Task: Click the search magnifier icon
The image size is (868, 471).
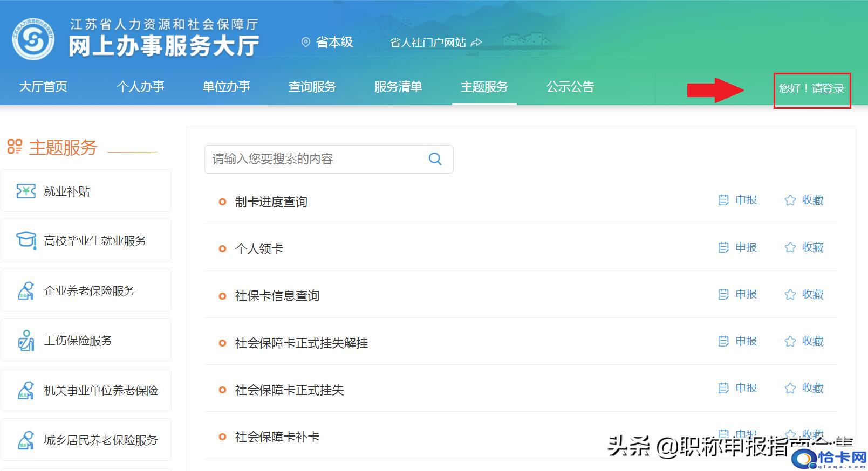Action: 435,159
